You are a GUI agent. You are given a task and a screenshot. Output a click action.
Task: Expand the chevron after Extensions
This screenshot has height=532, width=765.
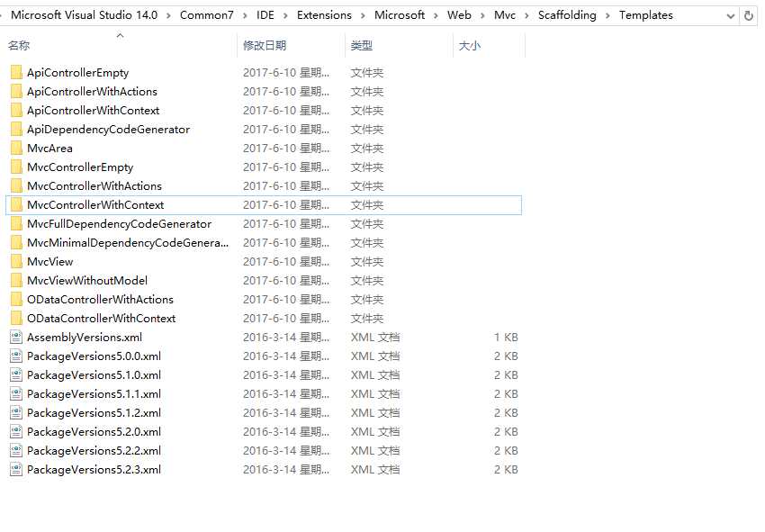[363, 15]
